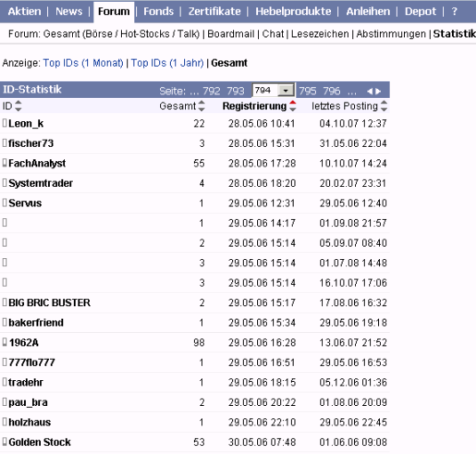Open Top IDs (1 Monat) view
The image size is (476, 454).
point(83,63)
